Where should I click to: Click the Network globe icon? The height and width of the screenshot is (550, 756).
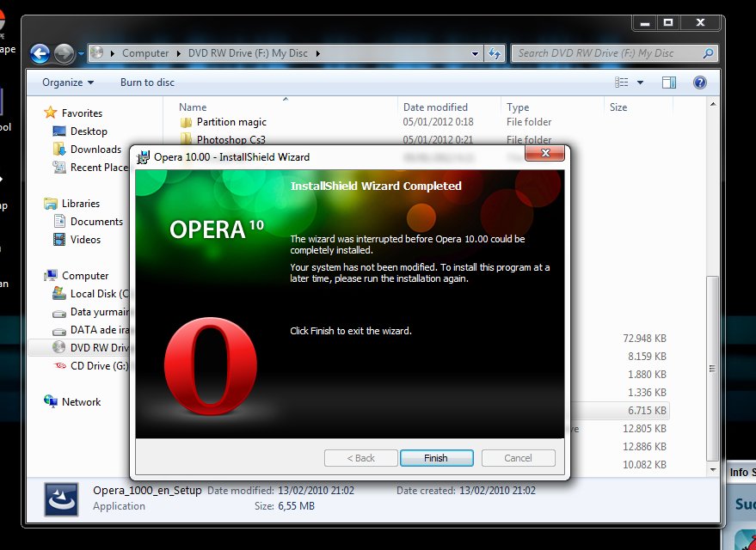tap(51, 401)
